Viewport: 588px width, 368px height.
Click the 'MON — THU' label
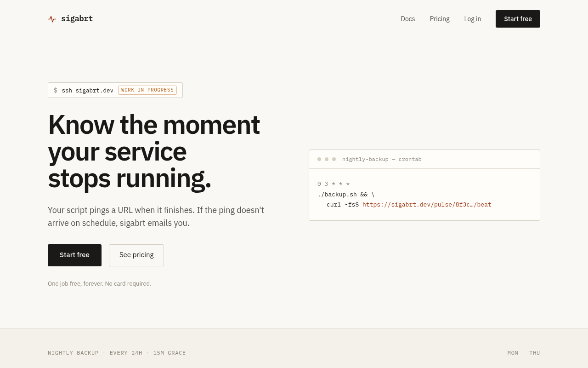[524, 353]
